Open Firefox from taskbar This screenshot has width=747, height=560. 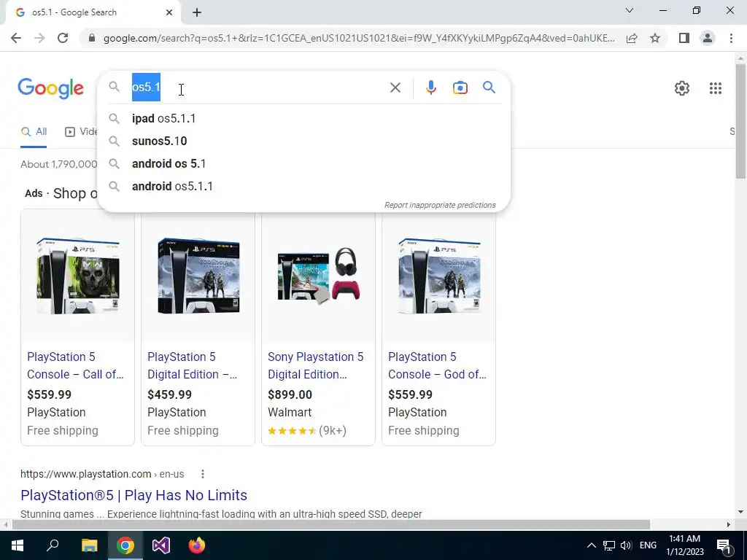[197, 545]
